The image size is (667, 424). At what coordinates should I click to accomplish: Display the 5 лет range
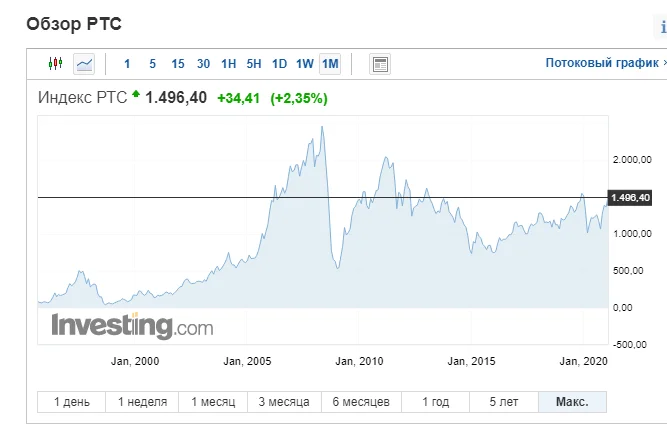504,402
